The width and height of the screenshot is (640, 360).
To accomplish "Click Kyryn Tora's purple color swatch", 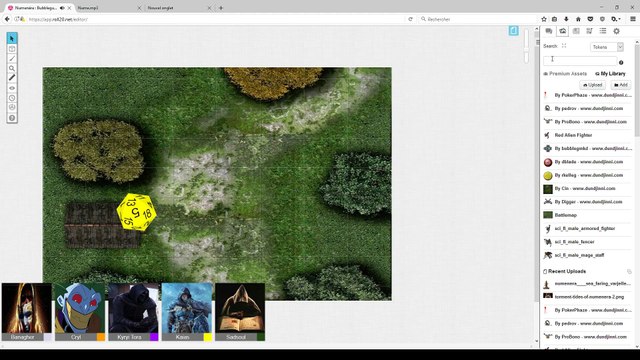I will [x=154, y=337].
